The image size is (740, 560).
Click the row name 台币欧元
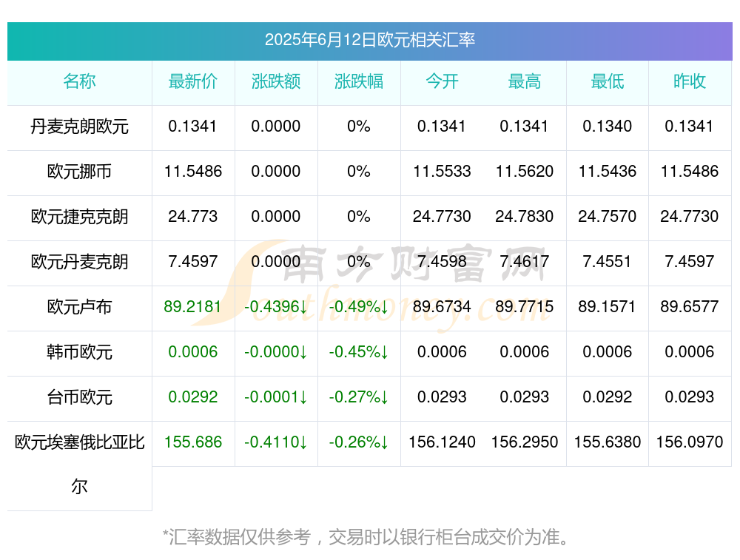click(79, 397)
